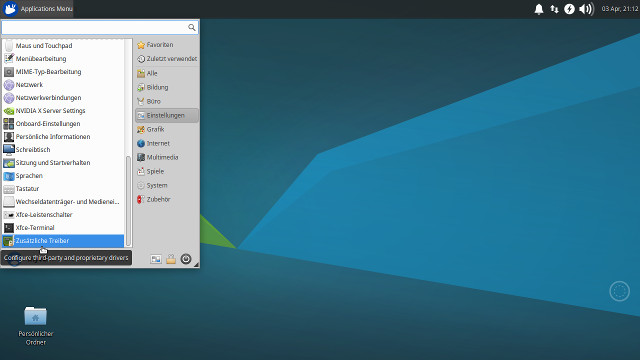Screen dimensions: 640x360
Task: Click the clock showing 03 Apr, 21:12
Action: 620,9
